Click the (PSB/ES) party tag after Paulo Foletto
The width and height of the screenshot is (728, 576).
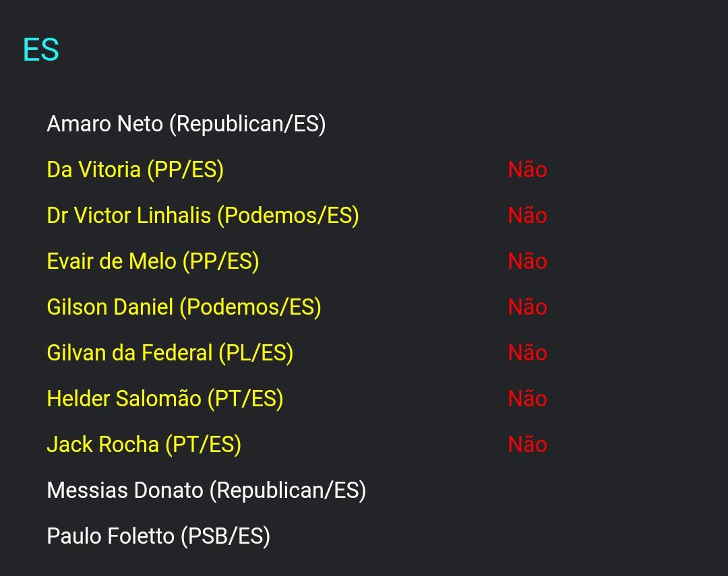click(x=225, y=536)
